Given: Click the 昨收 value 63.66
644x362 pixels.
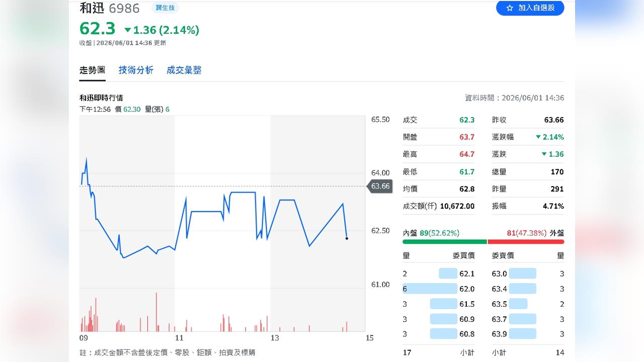Looking at the screenshot, I should [554, 120].
